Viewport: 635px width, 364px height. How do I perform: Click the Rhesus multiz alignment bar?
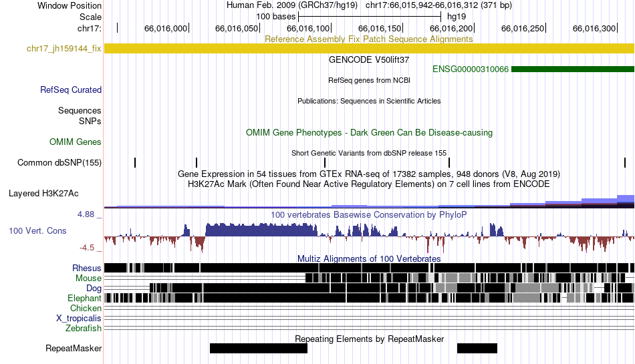pos(369,268)
